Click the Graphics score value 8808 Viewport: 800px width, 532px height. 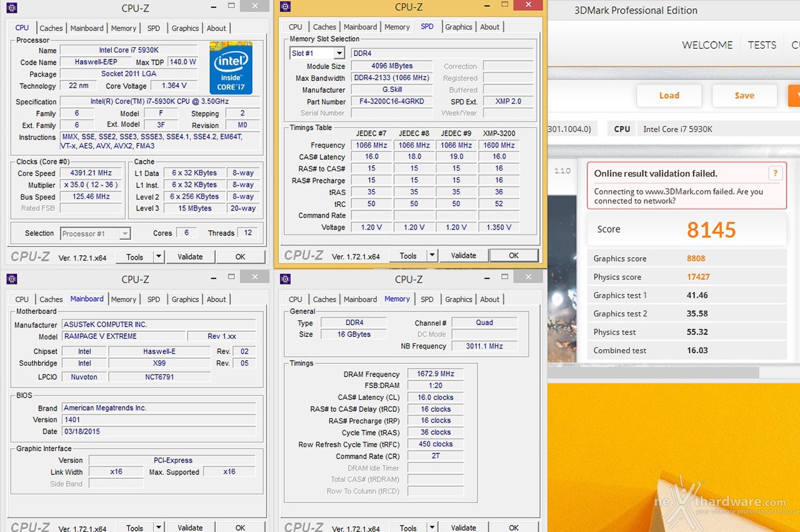(696, 259)
